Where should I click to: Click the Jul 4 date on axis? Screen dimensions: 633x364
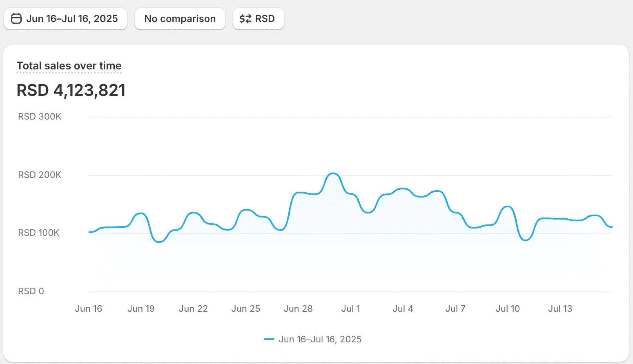coord(403,309)
